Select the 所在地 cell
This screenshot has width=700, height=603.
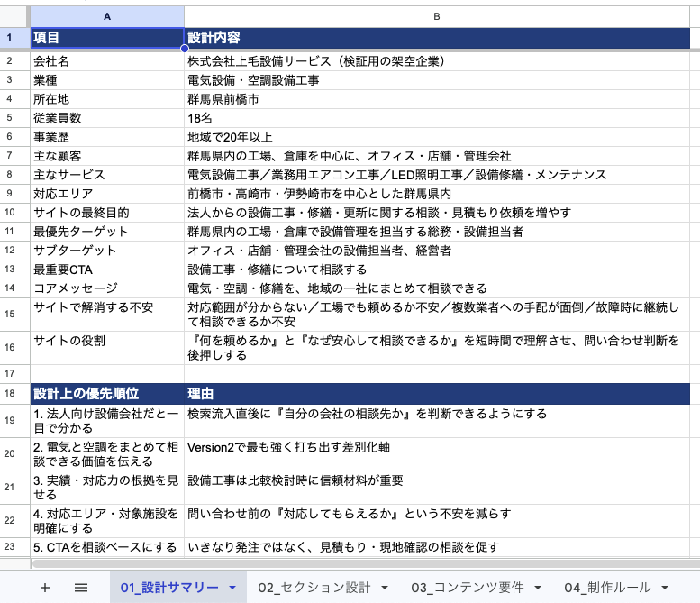tap(107, 99)
